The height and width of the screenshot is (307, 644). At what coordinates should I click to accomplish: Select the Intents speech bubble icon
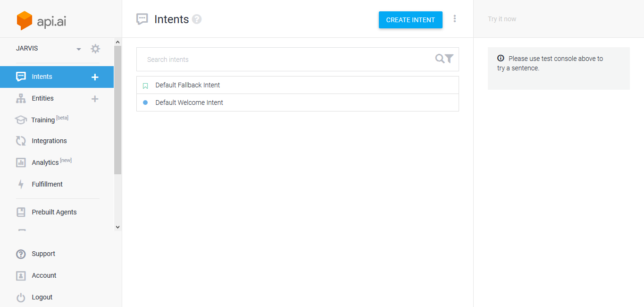coord(21,77)
